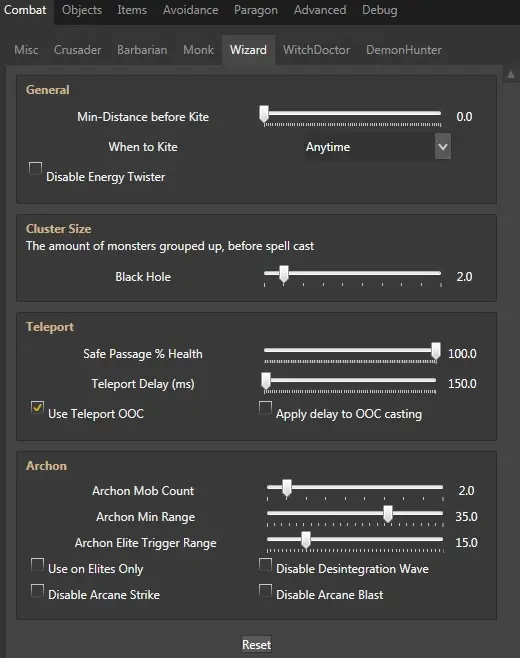Check Apply delay to OOC casting
Screen dimensions: 520x658
click(x=265, y=407)
